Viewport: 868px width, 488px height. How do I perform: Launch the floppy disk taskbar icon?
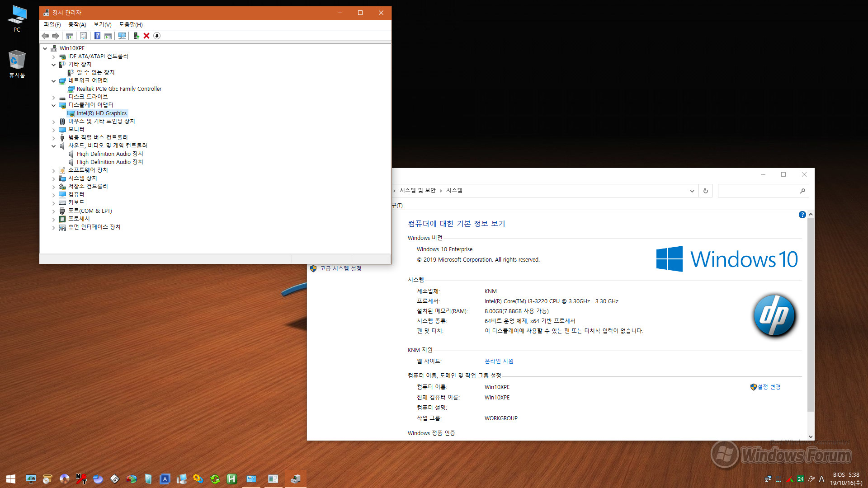(x=115, y=479)
